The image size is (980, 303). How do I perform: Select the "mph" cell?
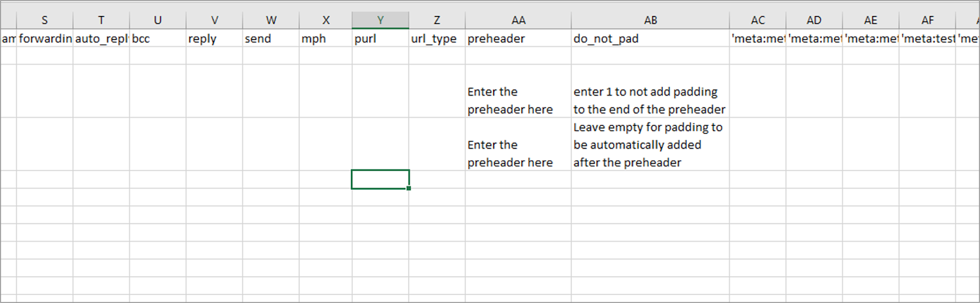[325, 39]
